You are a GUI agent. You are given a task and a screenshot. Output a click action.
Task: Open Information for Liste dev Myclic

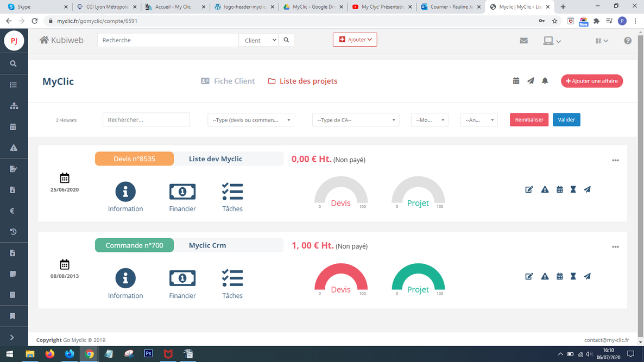coord(125,197)
